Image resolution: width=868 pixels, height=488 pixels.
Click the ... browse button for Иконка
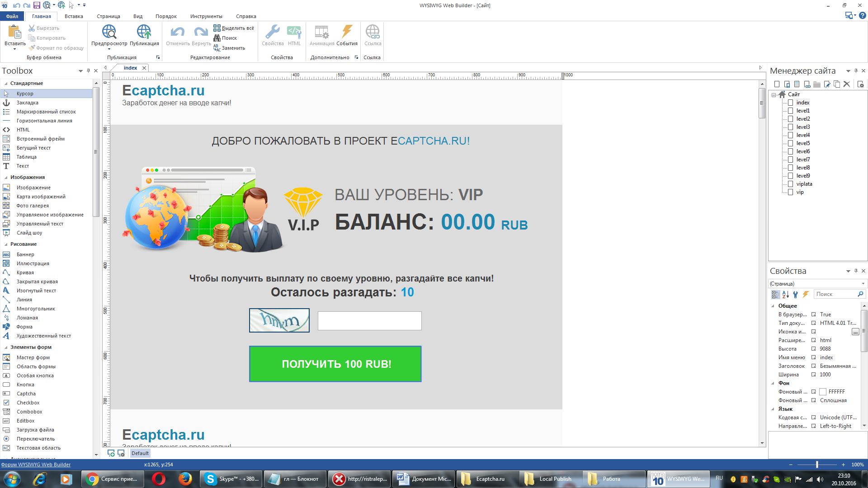(855, 332)
